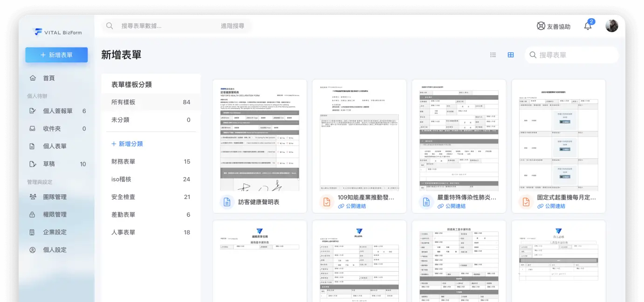
Task: Click the VITAL BizForm logo
Action: (x=57, y=32)
